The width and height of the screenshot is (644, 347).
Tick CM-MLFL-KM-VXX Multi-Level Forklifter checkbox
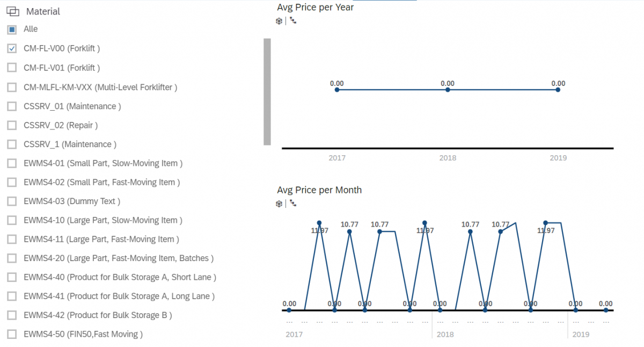pyautogui.click(x=12, y=87)
